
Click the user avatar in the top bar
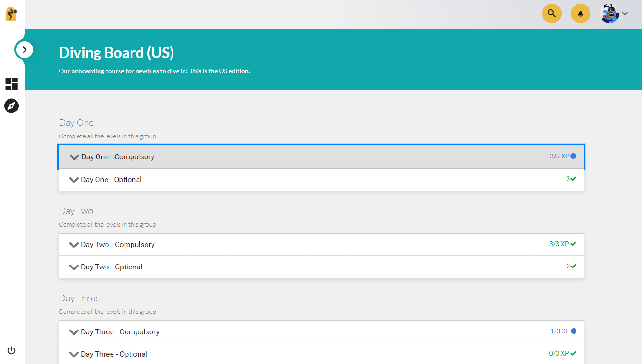[609, 13]
